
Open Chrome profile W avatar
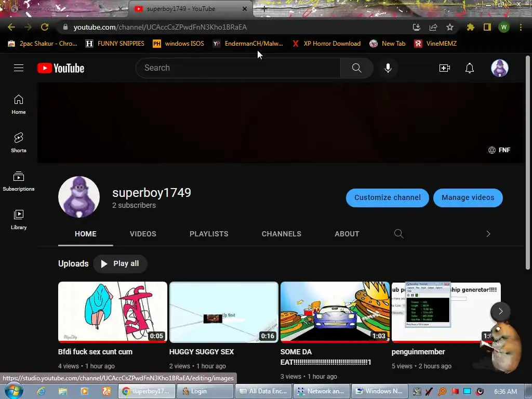tap(504, 27)
